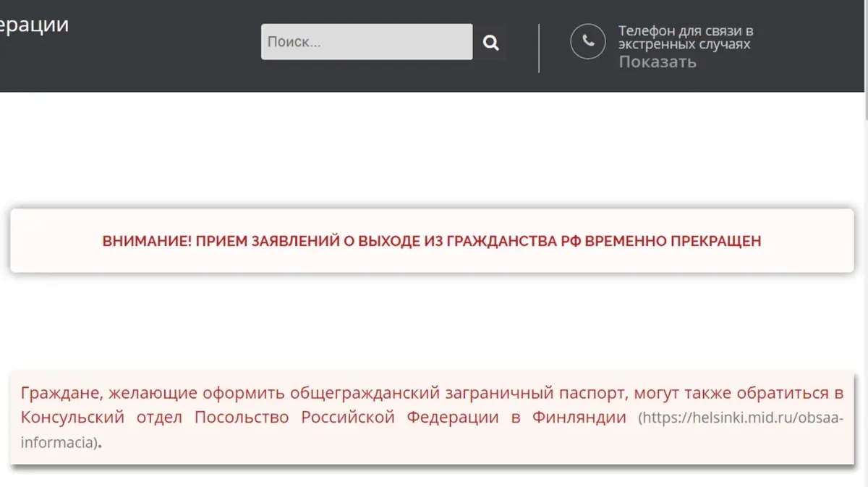Open the helsinki.mid.ru consular information link
868x487 pixels.
pos(740,418)
